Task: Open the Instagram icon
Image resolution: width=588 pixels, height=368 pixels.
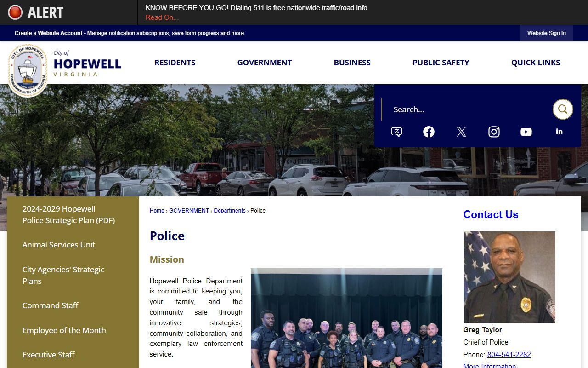Action: (x=494, y=132)
